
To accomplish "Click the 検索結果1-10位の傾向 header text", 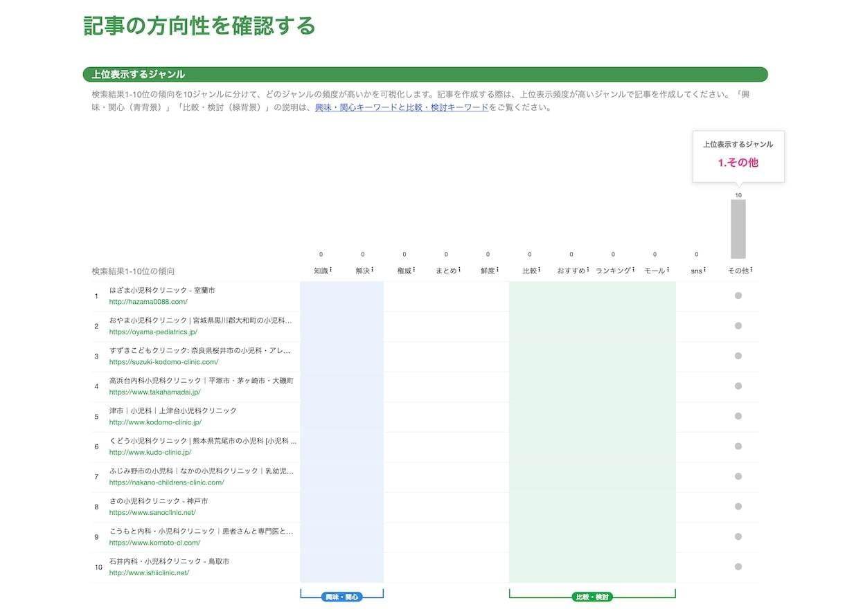I will 133,271.
